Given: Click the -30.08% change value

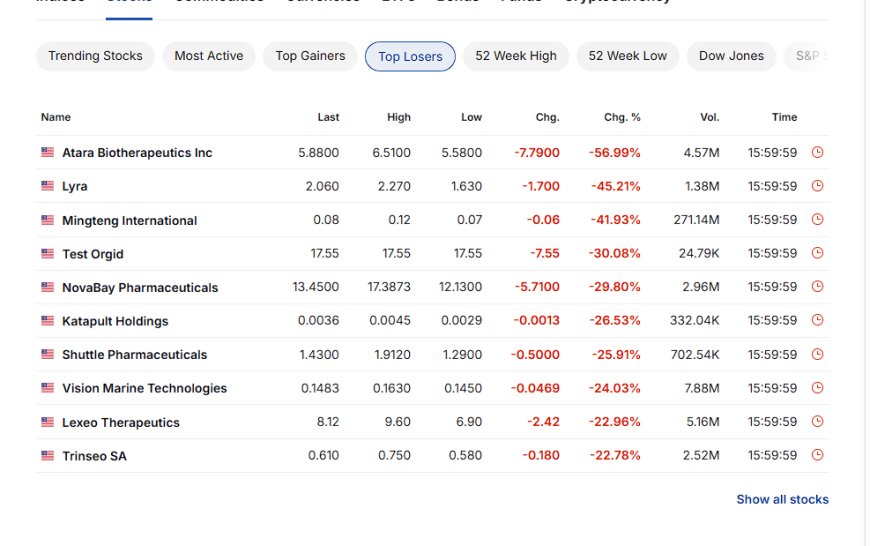Looking at the screenshot, I should coord(614,254).
